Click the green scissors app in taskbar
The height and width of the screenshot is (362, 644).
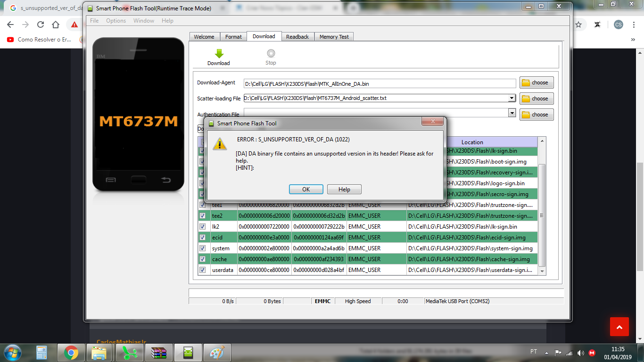pos(130,353)
